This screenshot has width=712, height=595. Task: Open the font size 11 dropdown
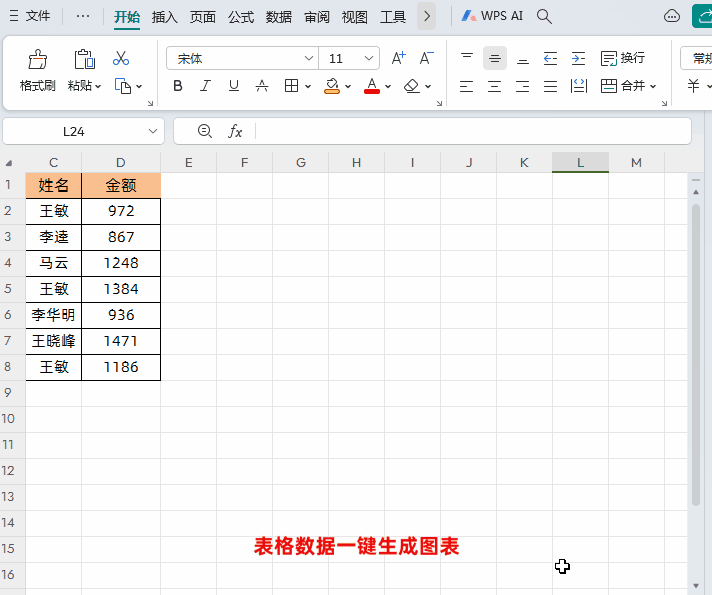click(x=369, y=58)
